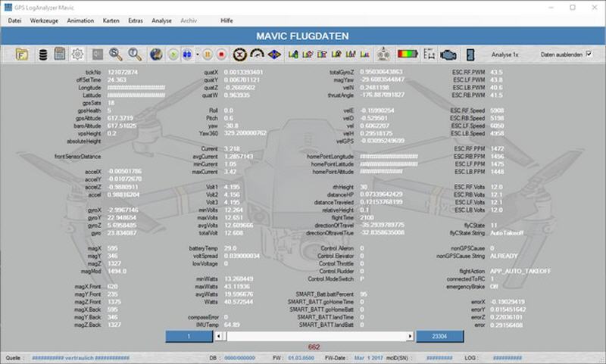Click the nonGPSCause.String value ALREADY

(504, 256)
